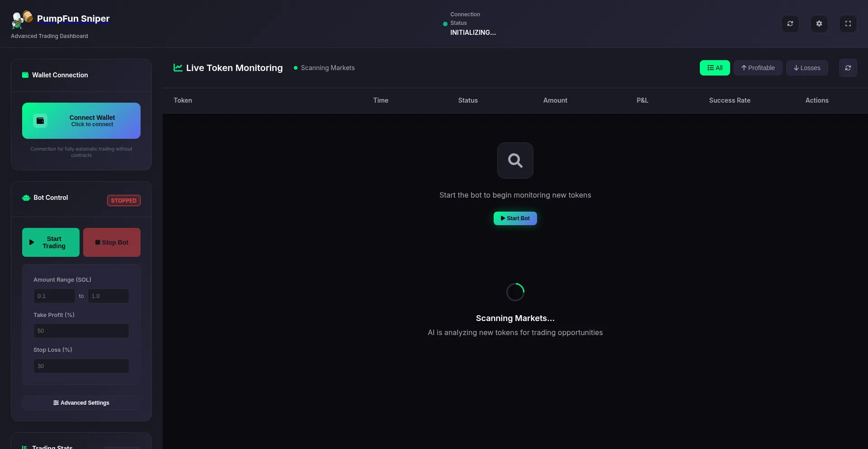Toggle the Profitable filter
Viewport: 868px width, 449px height.
(758, 68)
